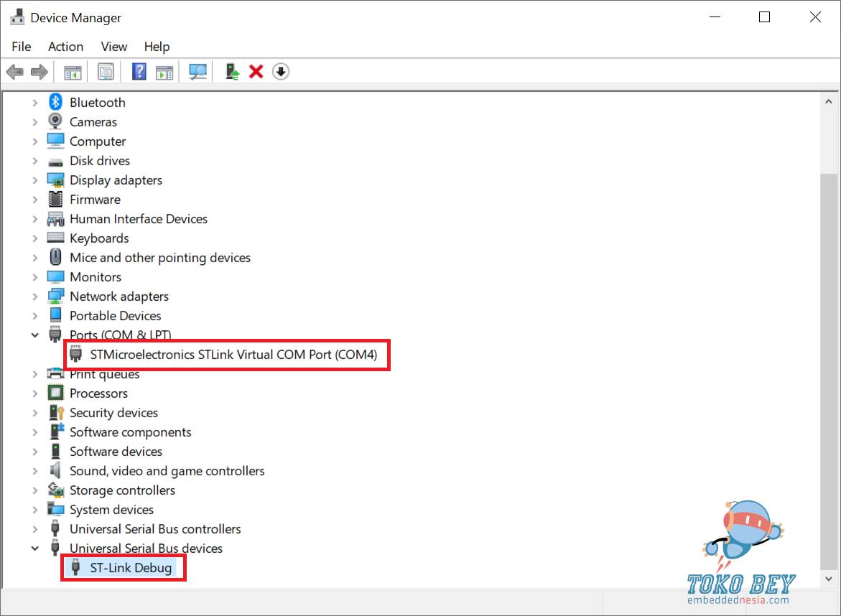
Task: Select the System devices entry
Action: [x=111, y=510]
